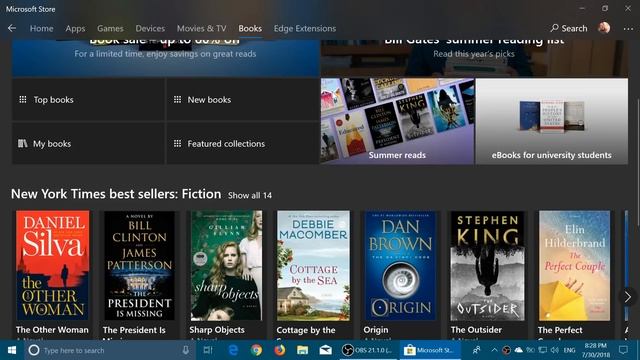
Task: Go back using the back arrow
Action: point(12,28)
